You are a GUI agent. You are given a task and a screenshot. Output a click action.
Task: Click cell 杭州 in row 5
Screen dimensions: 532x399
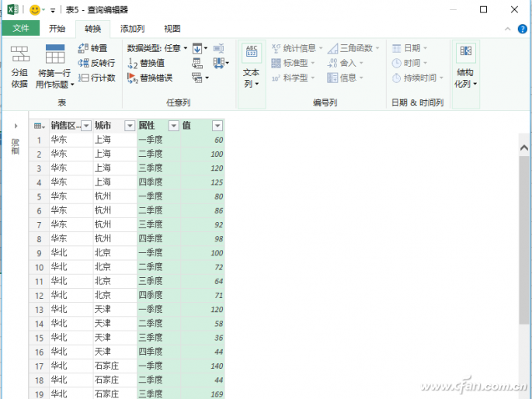(115, 196)
